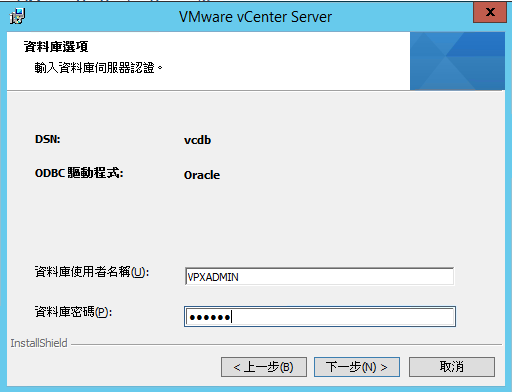
Task: Click the VMware vCenter Server window title
Action: [x=255, y=17]
